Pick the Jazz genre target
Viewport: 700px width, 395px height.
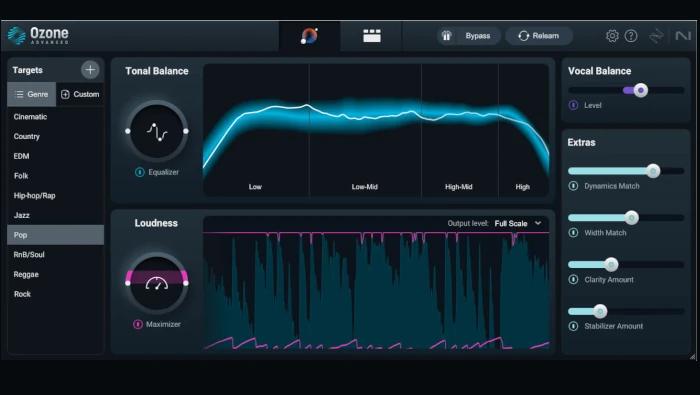click(x=55, y=215)
